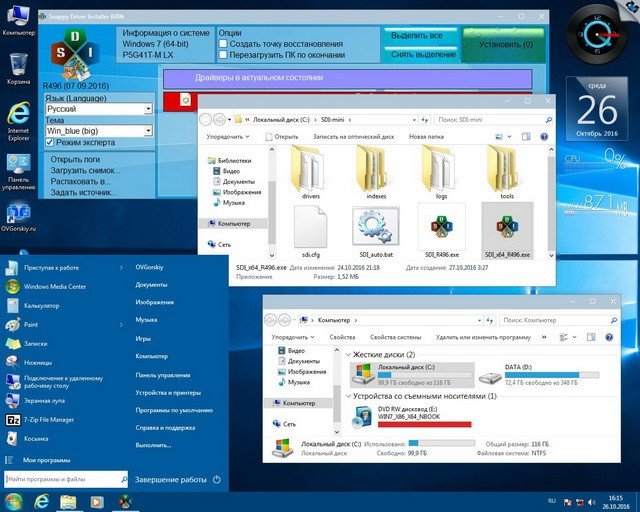Click New folder in SDI-mini toolbar

[426, 137]
